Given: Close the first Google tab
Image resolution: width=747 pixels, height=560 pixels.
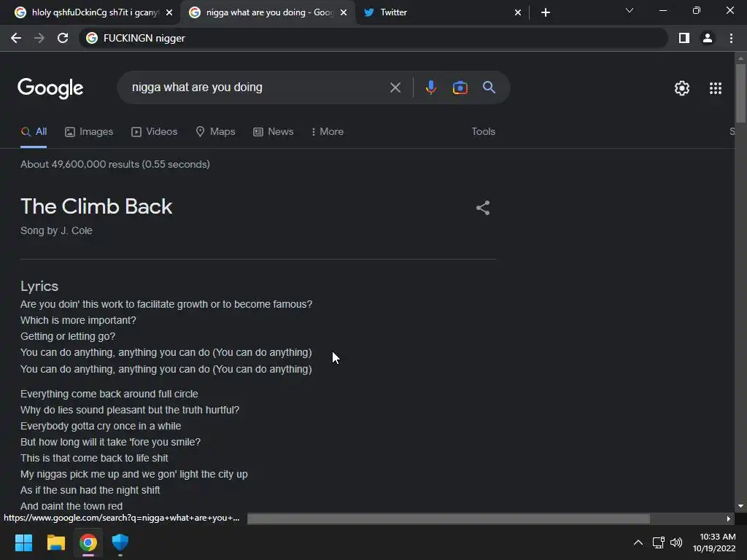Looking at the screenshot, I should pos(169,12).
